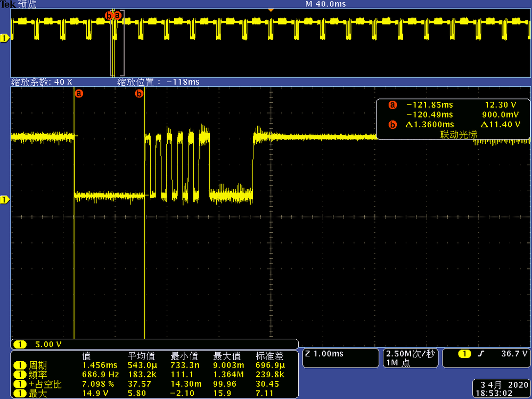This screenshot has width=532, height=399.
Task: Click the 平均值 column header
Action: [x=141, y=356]
